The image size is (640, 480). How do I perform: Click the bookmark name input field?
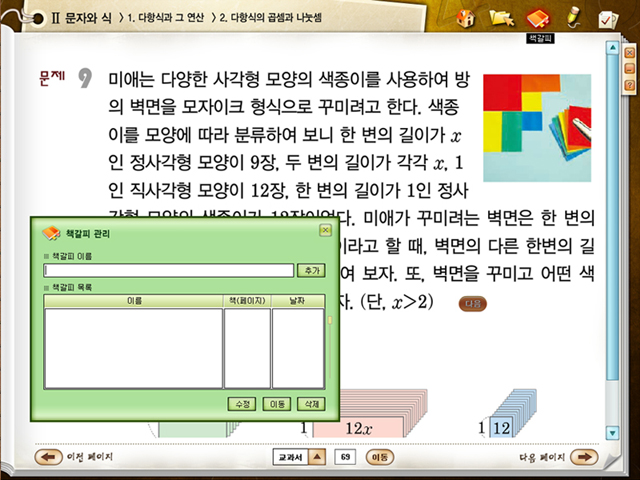[x=169, y=270]
